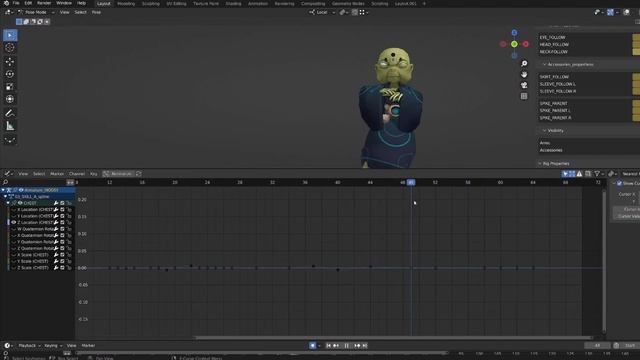Jump to the next keyframe
The height and width of the screenshot is (360, 640).
coord(357,346)
